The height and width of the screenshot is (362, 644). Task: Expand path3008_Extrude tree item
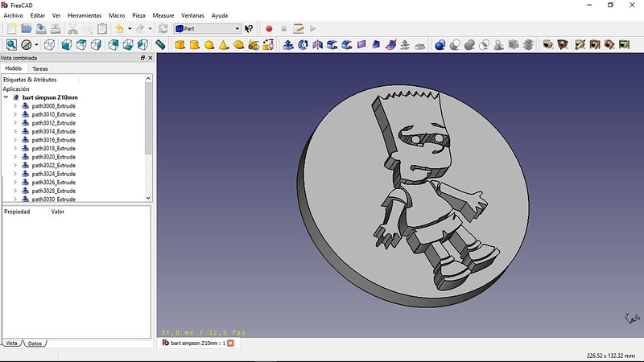[x=15, y=106]
